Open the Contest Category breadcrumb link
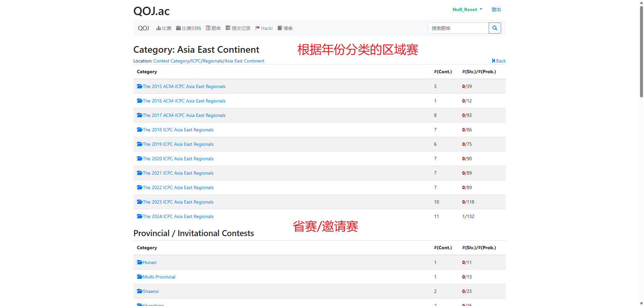Viewport: 644px width, 306px height. click(x=171, y=61)
